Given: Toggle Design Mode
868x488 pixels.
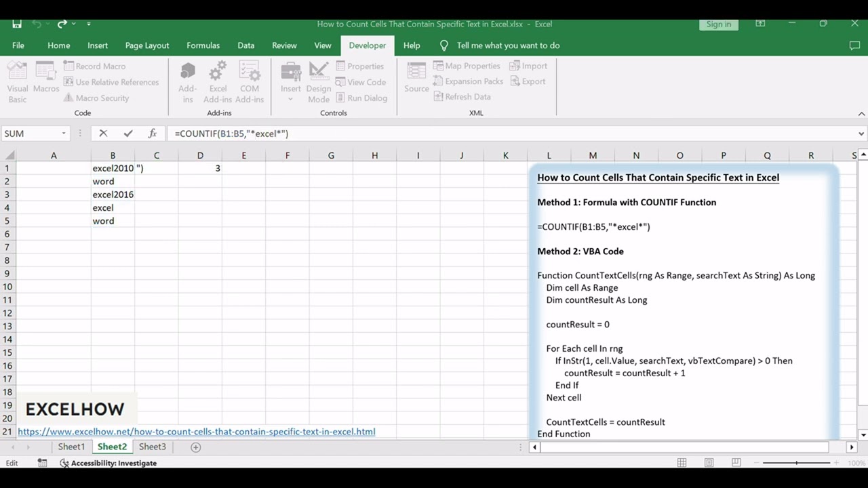Looking at the screenshot, I should [x=319, y=82].
